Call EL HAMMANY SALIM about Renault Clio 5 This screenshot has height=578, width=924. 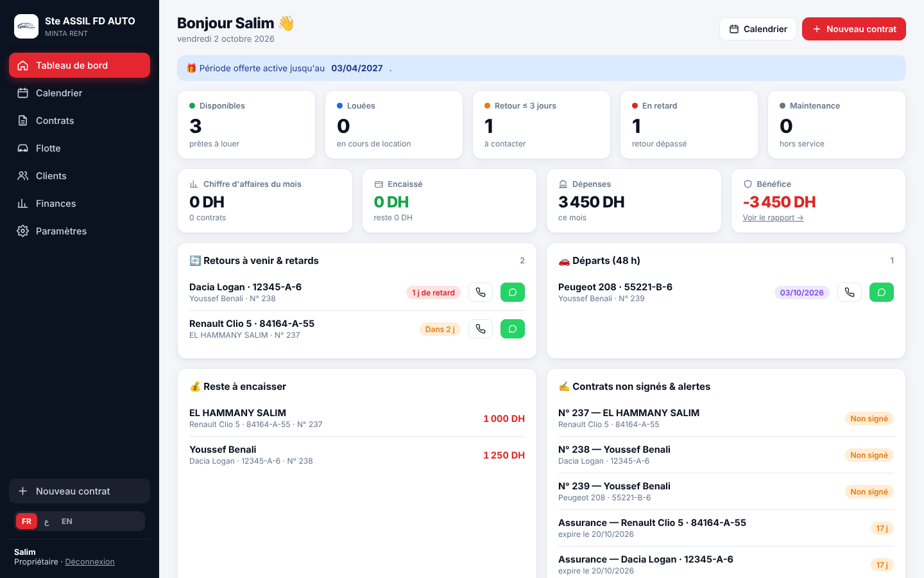[481, 329]
